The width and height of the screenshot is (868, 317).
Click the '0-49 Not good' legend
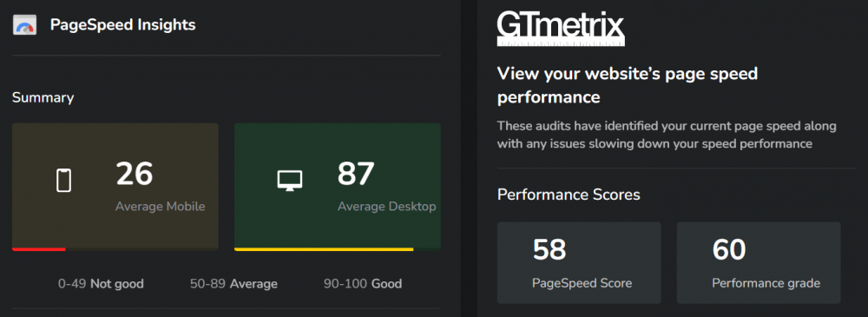tap(101, 284)
